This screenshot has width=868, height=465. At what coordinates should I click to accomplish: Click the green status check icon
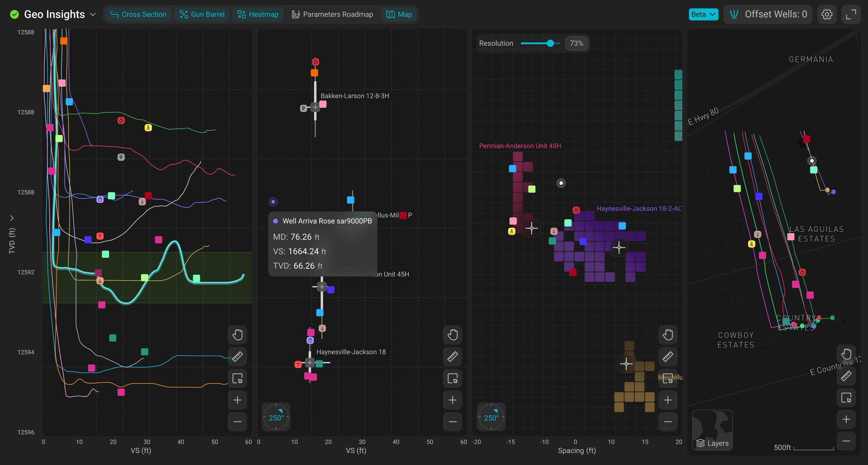[14, 14]
